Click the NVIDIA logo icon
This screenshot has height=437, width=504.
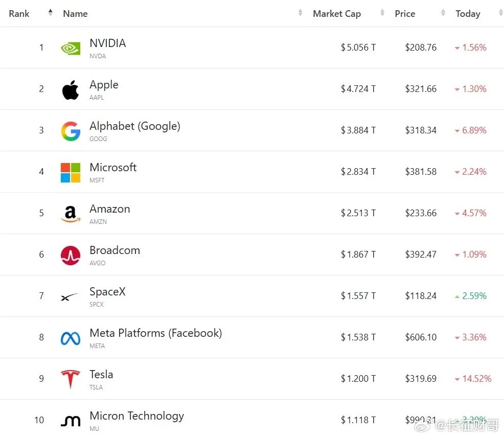pyautogui.click(x=71, y=48)
